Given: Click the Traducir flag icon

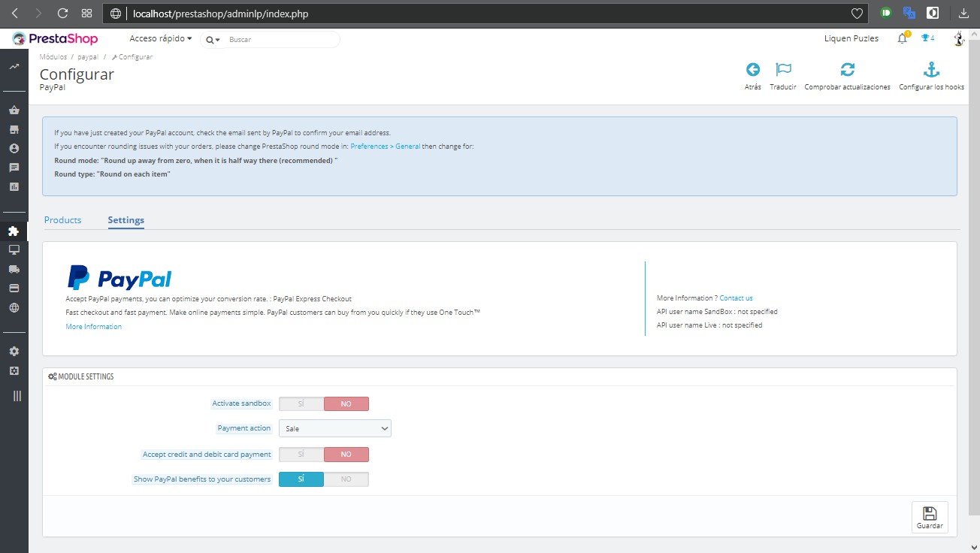Looking at the screenshot, I should point(783,70).
